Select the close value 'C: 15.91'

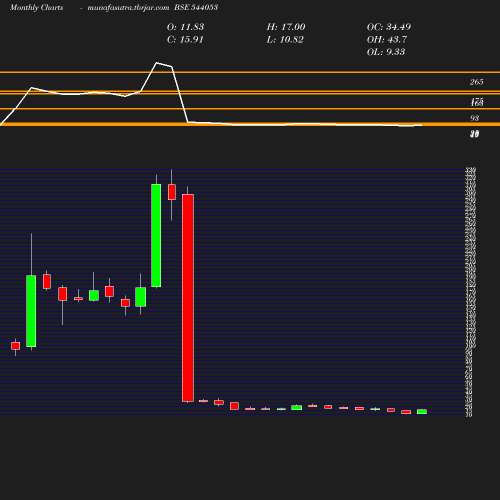tap(185, 40)
